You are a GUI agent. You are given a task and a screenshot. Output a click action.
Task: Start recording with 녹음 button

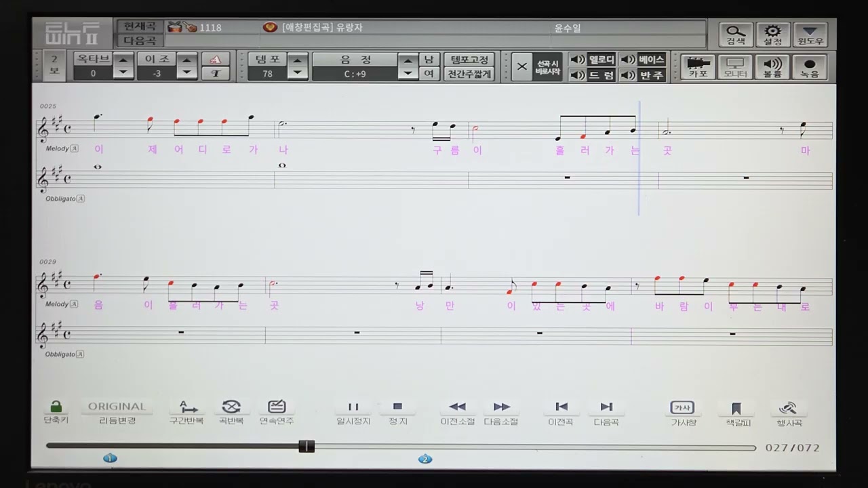point(810,67)
